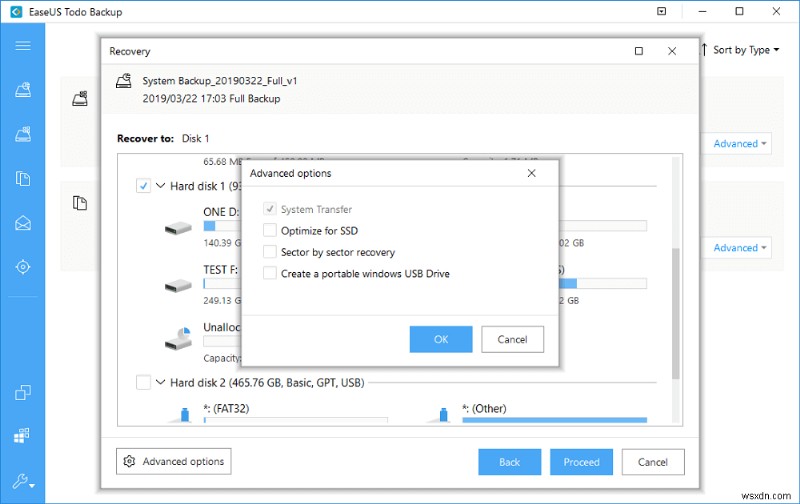Open the Sort by Type dropdown
The image size is (800, 504).
click(746, 49)
